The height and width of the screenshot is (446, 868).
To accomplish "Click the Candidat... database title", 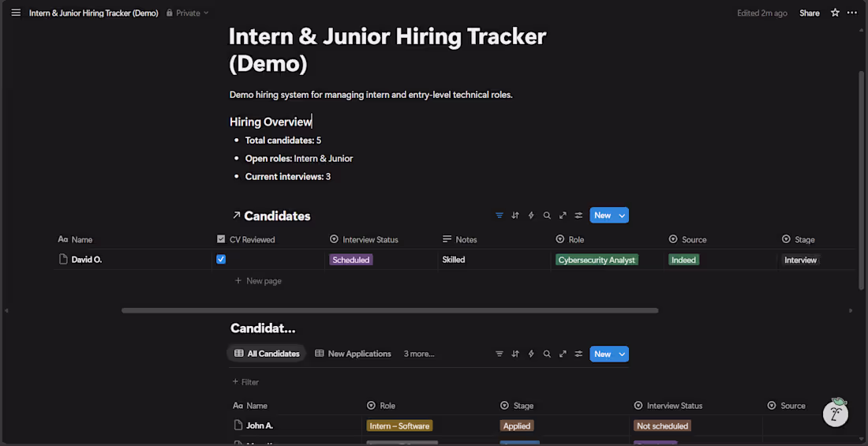I will [263, 328].
